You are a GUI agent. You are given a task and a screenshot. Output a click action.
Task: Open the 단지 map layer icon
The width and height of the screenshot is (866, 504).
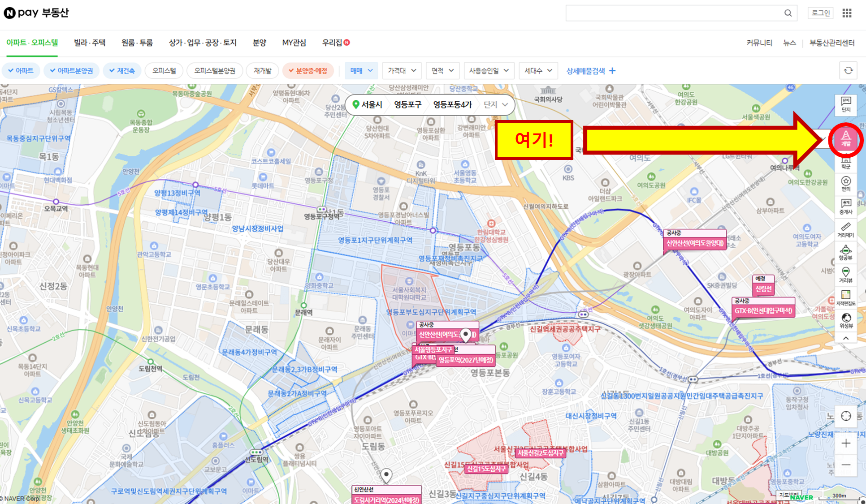845,105
